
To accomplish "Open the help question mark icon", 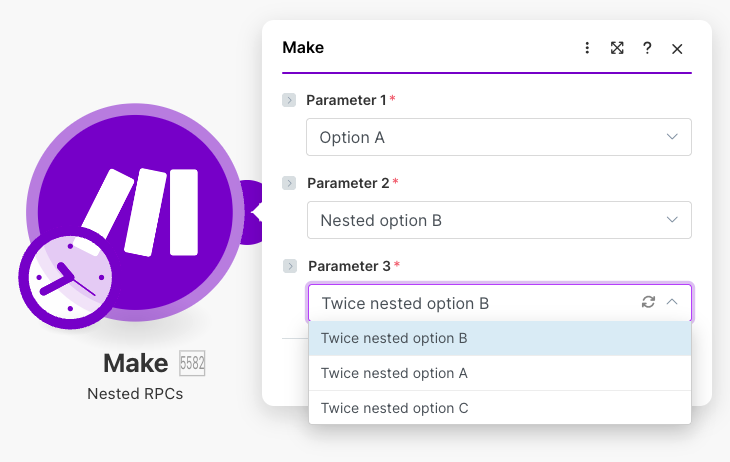I will (647, 48).
